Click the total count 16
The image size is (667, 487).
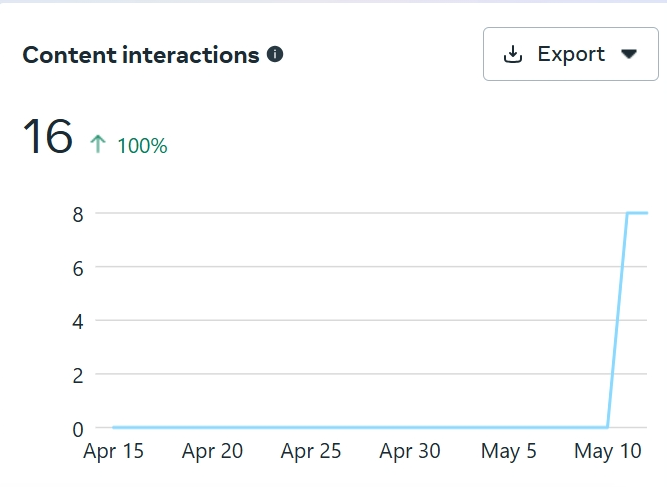pos(47,137)
